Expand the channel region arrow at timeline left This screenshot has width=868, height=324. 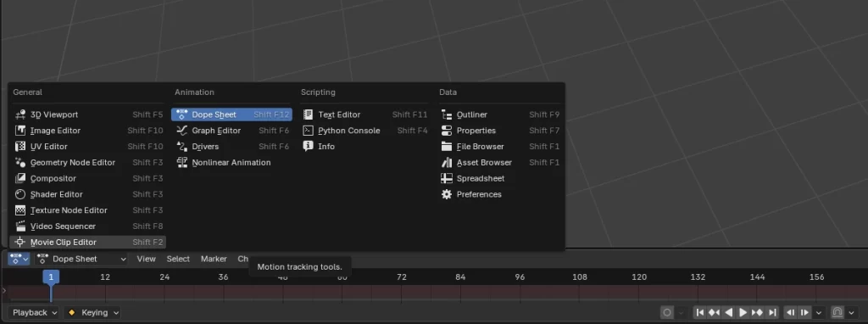click(4, 290)
